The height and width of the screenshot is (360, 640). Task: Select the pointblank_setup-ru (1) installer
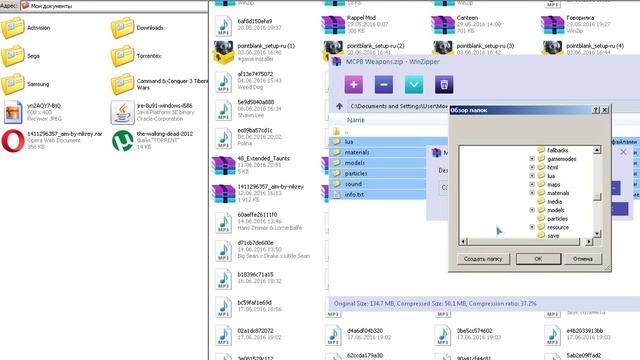[254, 52]
